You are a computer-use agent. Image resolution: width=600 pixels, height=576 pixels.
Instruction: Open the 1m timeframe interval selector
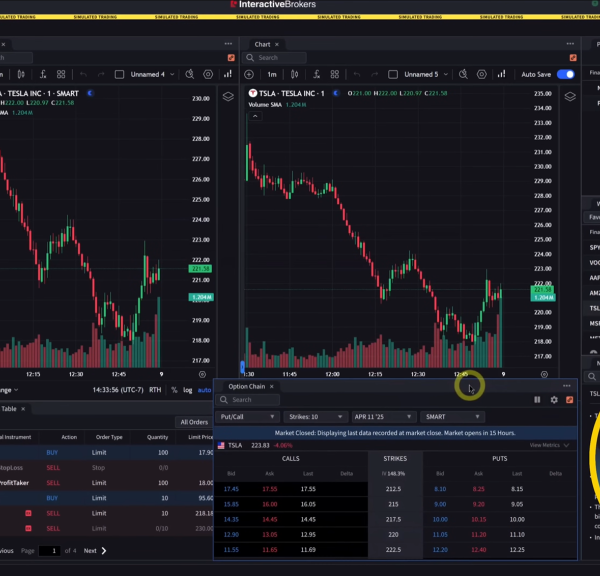(x=271, y=74)
